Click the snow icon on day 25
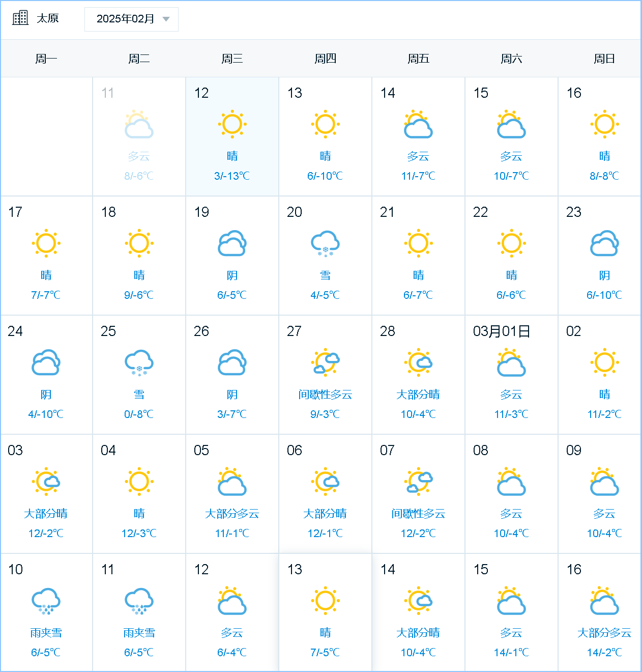642x672 pixels. [139, 362]
